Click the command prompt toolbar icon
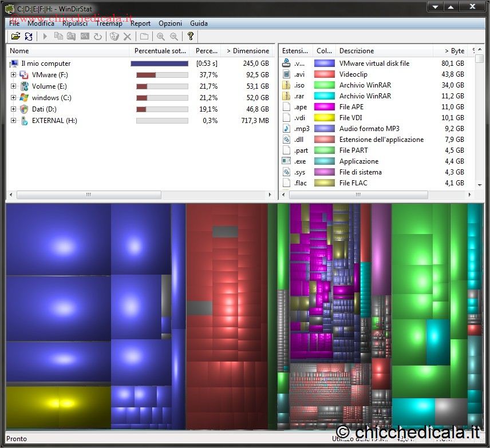The image size is (490, 448). 85,37
